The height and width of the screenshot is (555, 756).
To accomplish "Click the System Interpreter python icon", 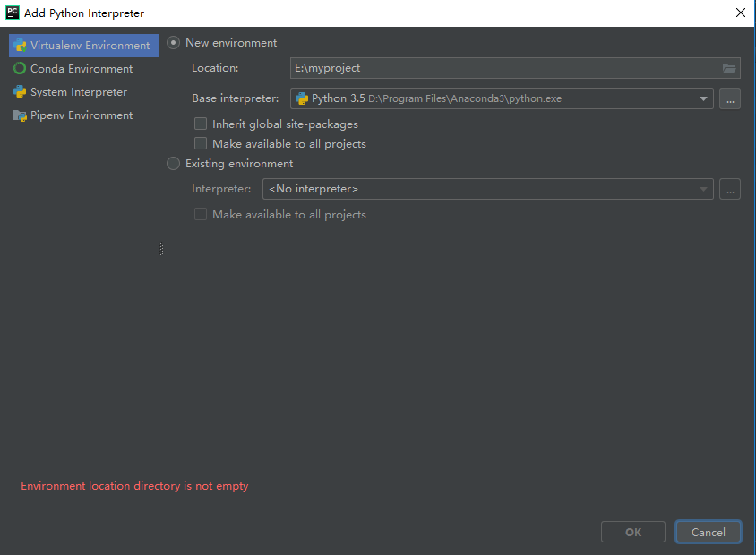I will point(20,92).
